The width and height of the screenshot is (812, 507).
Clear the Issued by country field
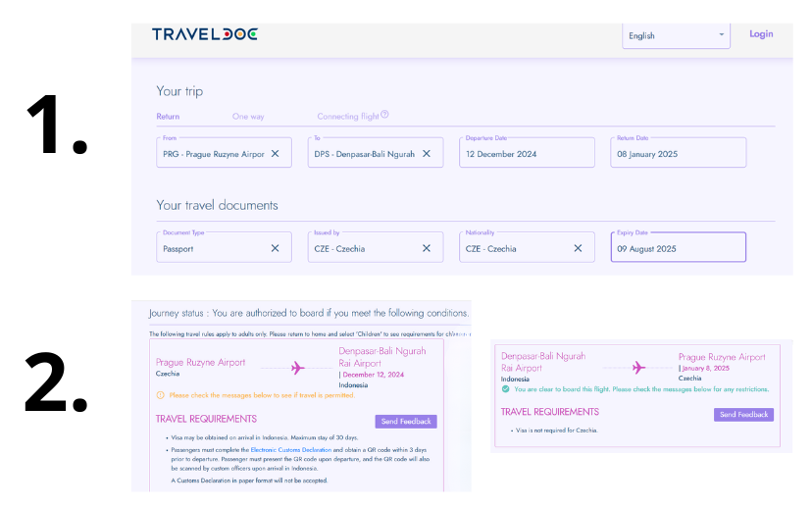427,248
